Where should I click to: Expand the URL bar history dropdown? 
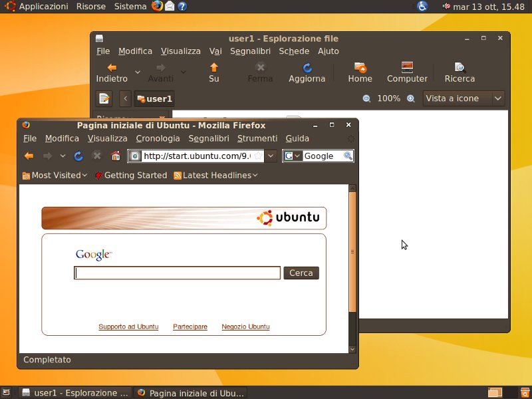(x=271, y=156)
